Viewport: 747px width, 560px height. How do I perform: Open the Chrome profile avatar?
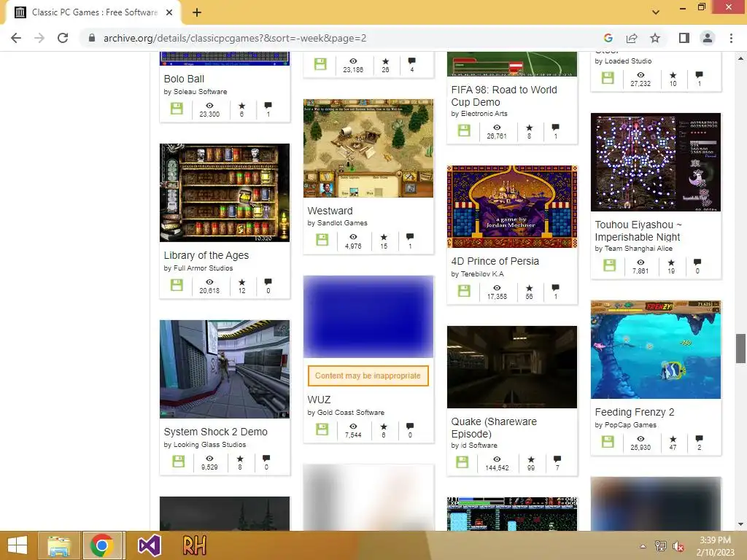point(708,38)
